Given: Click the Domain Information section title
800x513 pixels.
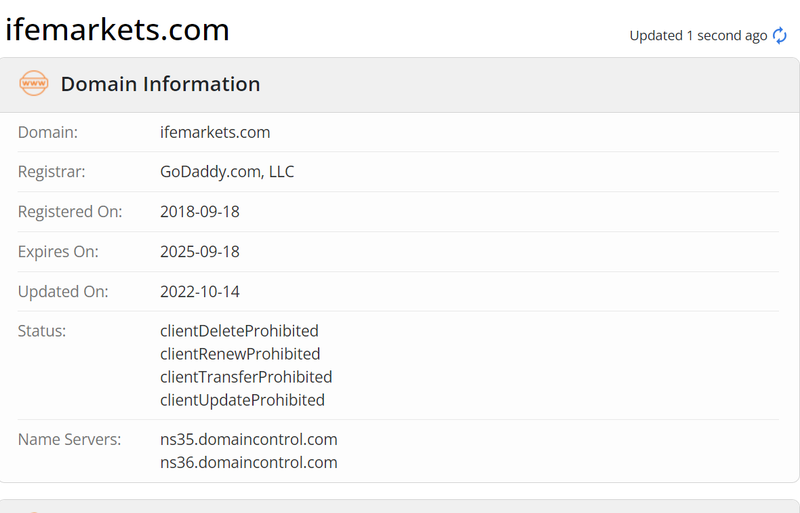Looking at the screenshot, I should 160,84.
